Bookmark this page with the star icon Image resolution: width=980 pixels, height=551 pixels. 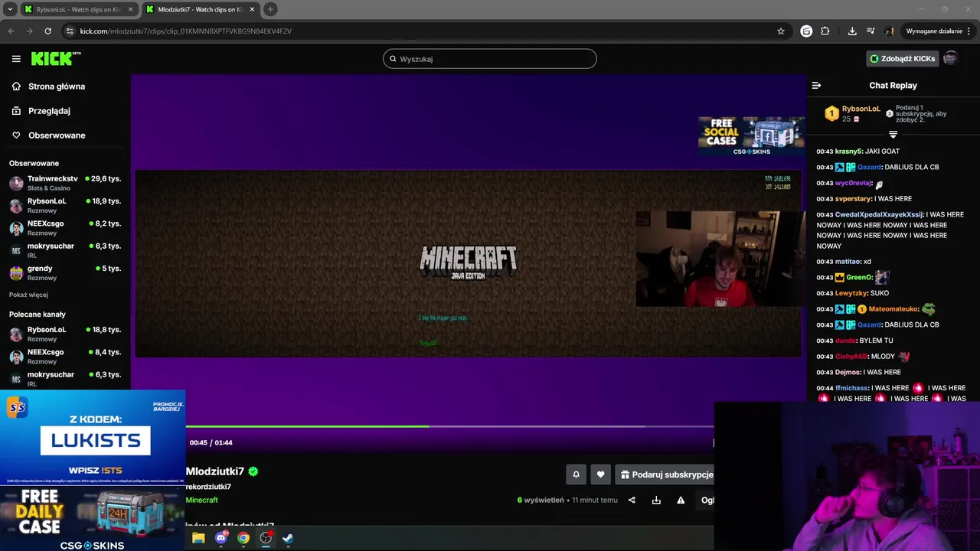(x=781, y=31)
